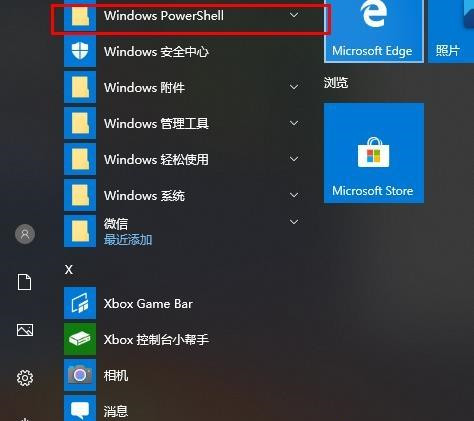Click the Windows 管理工具 label
Viewport: 474px width, 421px height.
pyautogui.click(x=156, y=124)
